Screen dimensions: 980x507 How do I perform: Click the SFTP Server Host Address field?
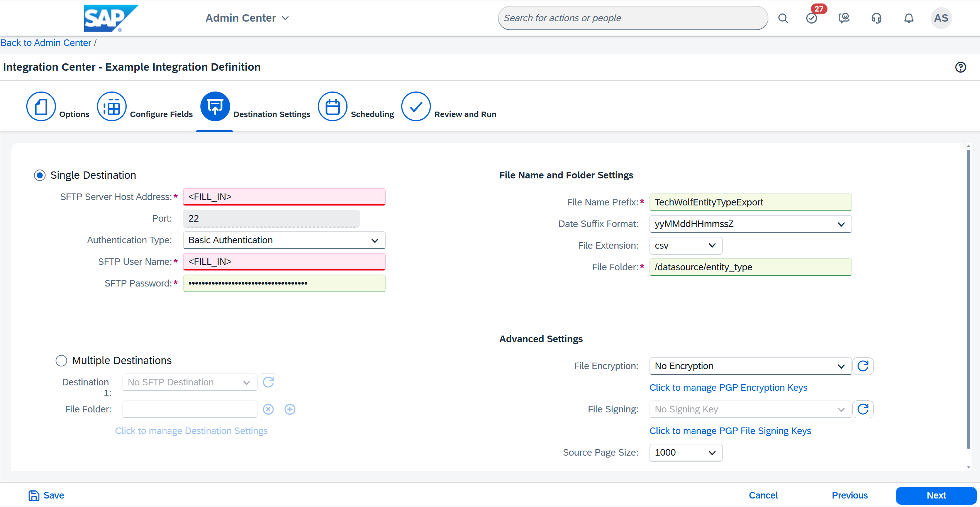(284, 197)
